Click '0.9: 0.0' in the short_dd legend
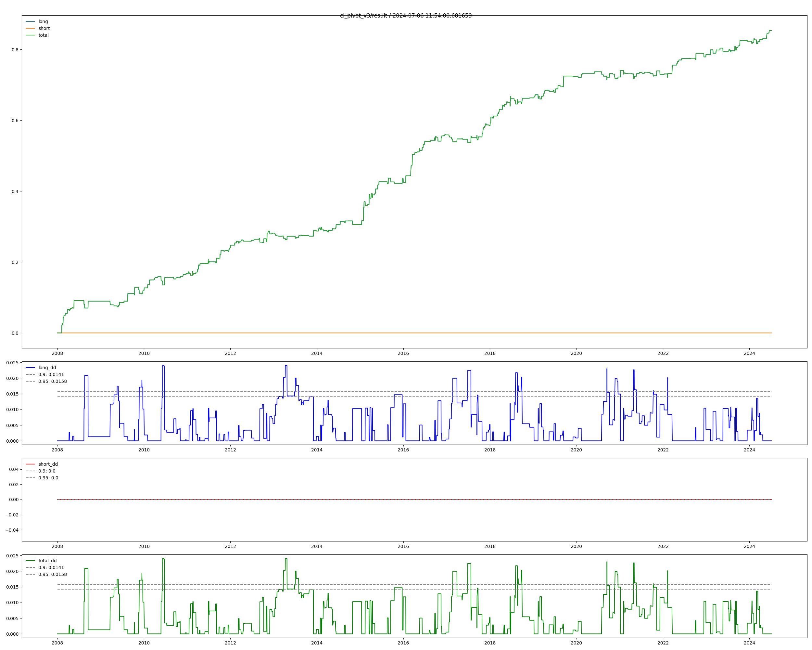Viewport: 812px width, 650px height. pos(47,471)
